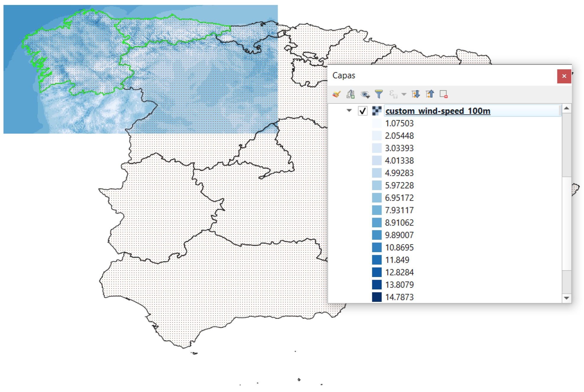Image resolution: width=584 pixels, height=392 pixels.
Task: Click the Remove Layer icon
Action: click(443, 94)
